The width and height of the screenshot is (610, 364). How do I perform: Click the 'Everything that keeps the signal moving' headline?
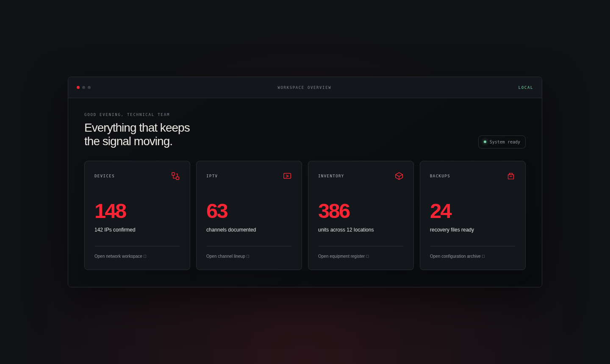[x=137, y=135]
